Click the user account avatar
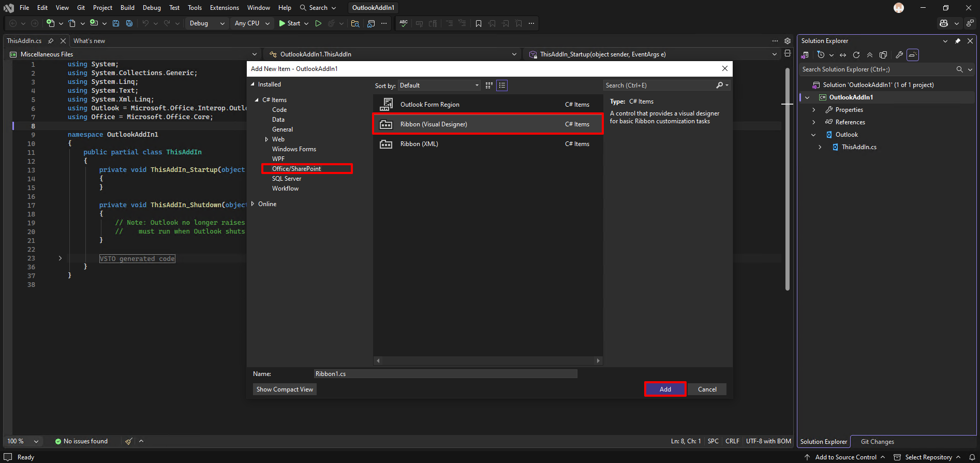The image size is (980, 463). 899,8
